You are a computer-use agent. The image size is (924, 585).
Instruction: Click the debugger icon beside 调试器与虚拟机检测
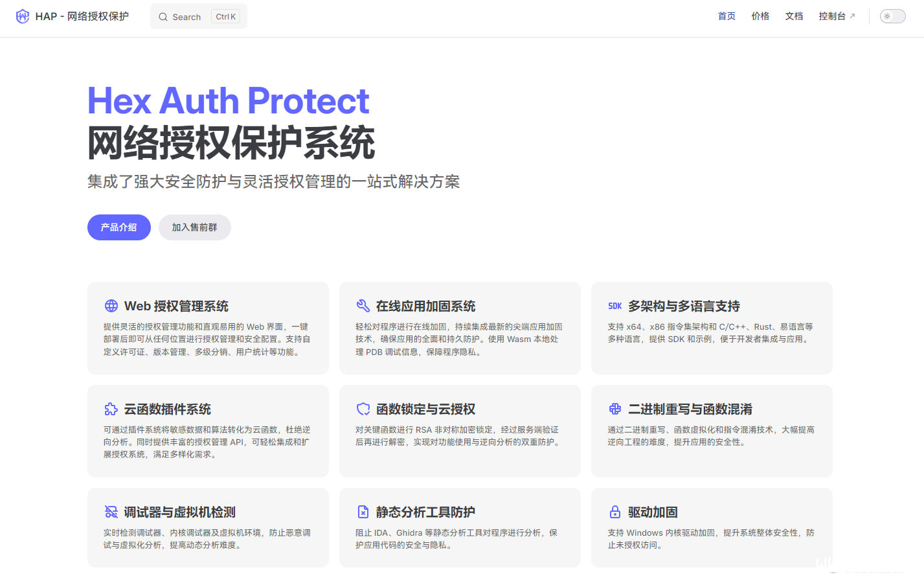[111, 512]
